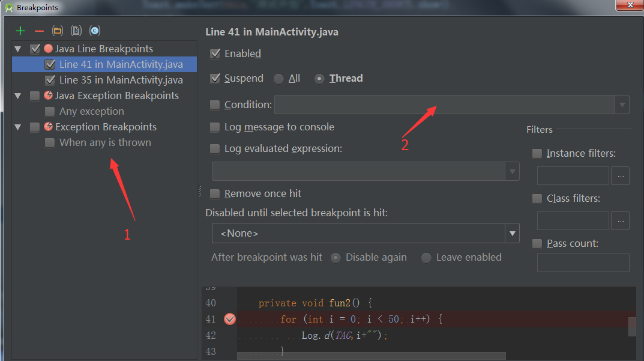
Task: Enable the Any exception checkbox
Action: tap(50, 112)
